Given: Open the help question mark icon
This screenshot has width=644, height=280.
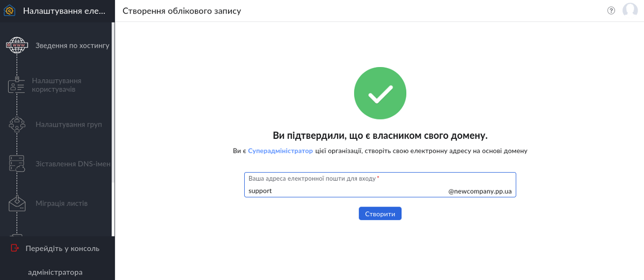Looking at the screenshot, I should pos(611,10).
